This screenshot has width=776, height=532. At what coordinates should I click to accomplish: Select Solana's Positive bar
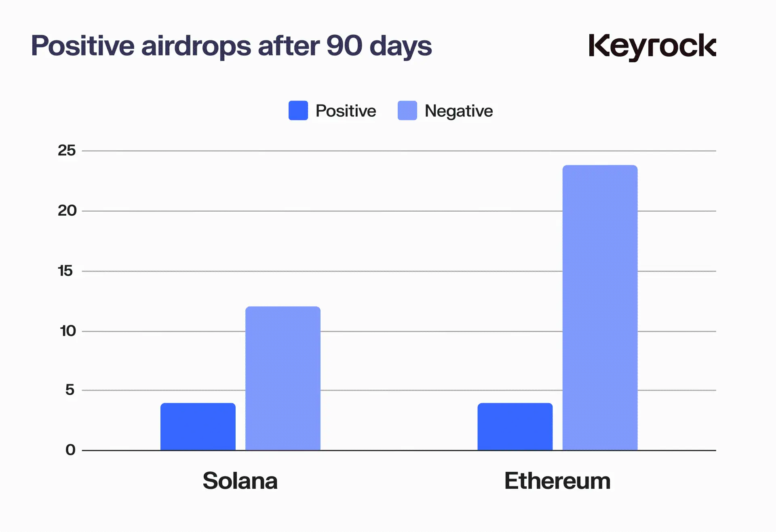click(198, 427)
